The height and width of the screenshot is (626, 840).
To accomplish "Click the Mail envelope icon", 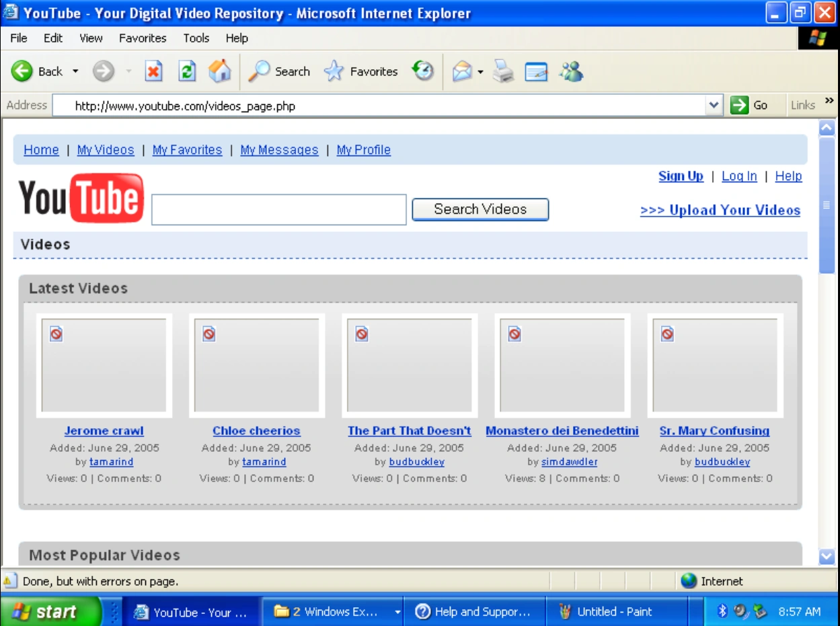I will tap(462, 71).
